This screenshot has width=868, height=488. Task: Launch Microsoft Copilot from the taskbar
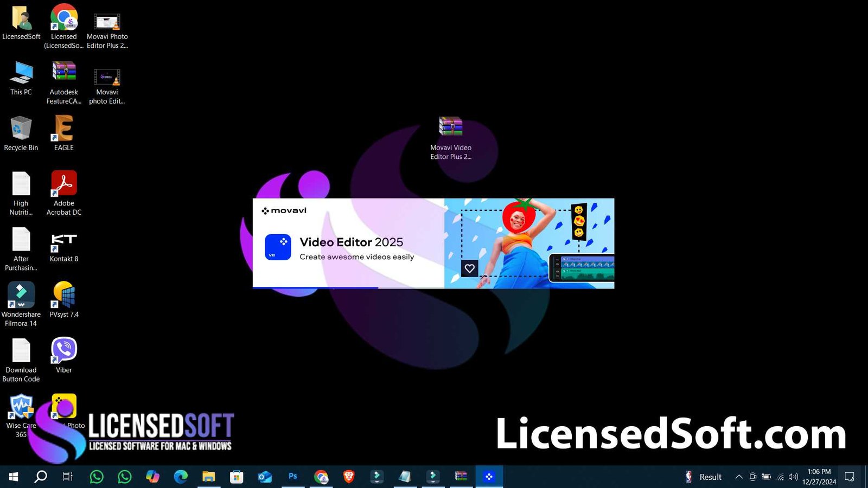[152, 477]
